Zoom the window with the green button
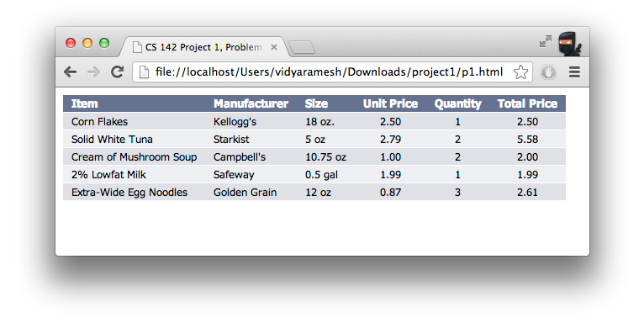Screen dimensions: 644x323 pos(104,43)
